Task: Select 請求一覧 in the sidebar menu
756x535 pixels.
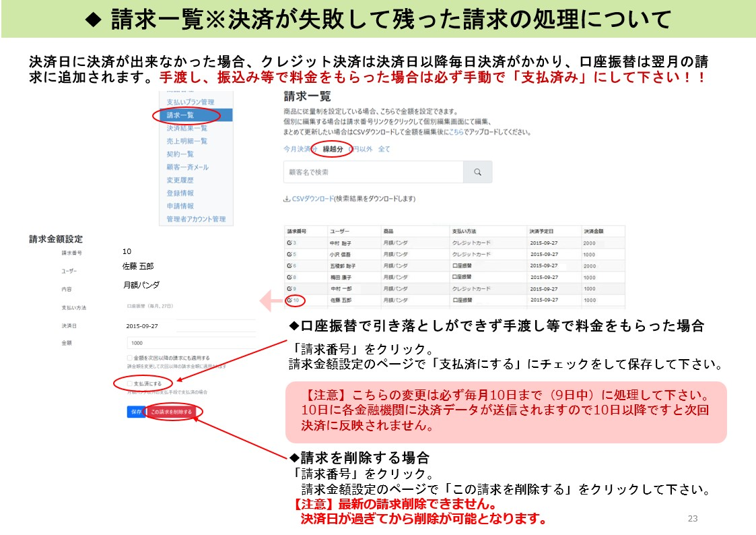Action: coord(180,115)
